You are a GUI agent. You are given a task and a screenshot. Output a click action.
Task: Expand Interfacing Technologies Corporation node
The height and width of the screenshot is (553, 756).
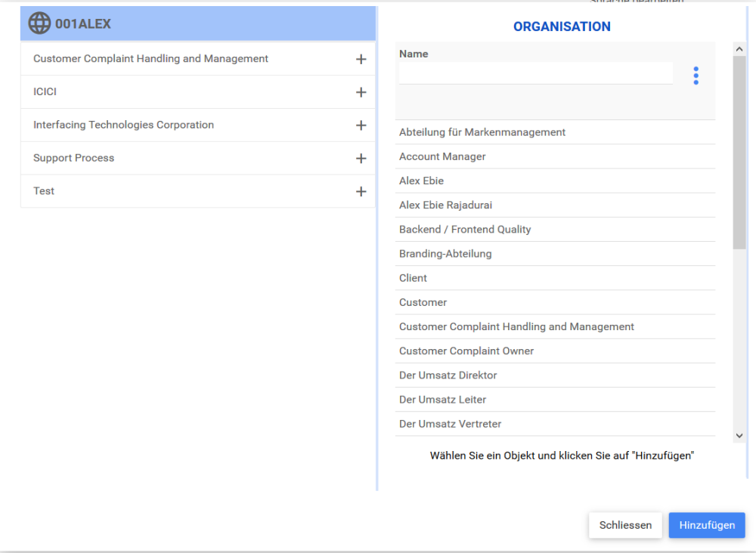tap(361, 125)
